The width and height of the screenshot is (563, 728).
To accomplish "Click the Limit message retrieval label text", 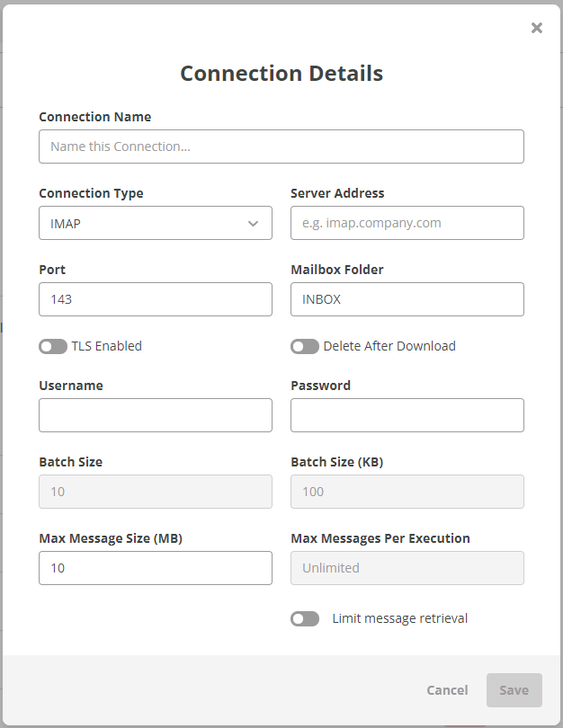I will pyautogui.click(x=399, y=618).
